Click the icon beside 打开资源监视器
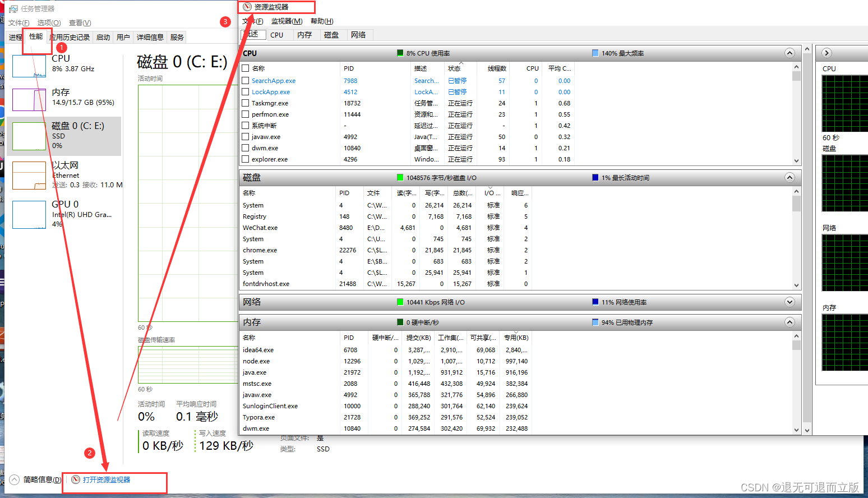This screenshot has height=498, width=868. click(76, 479)
